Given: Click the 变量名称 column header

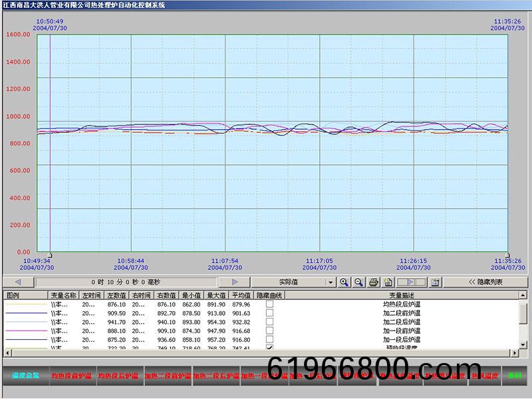Looking at the screenshot, I should tap(63, 295).
